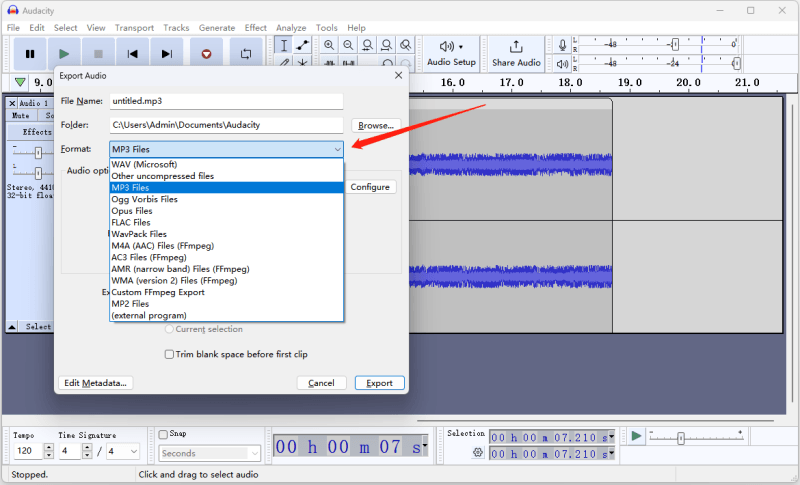
Task: Choose WavPack Files format
Action: (227, 234)
